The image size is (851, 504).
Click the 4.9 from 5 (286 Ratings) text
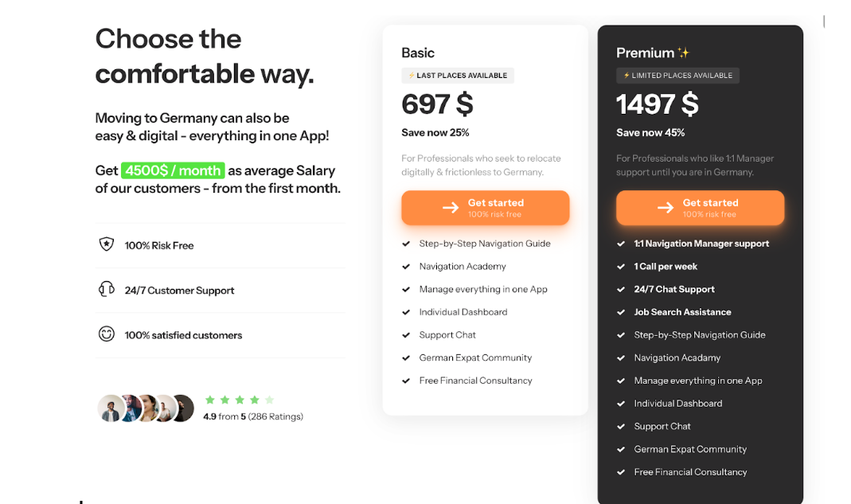(253, 416)
